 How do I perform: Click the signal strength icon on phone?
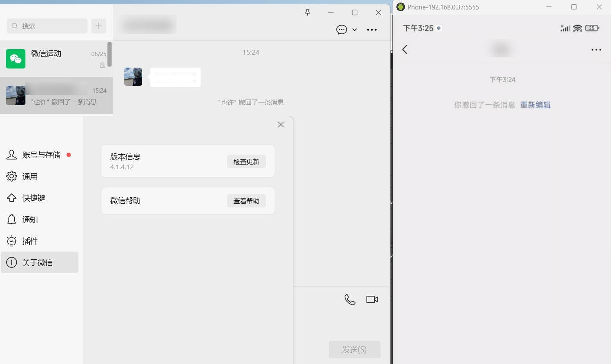pyautogui.click(x=565, y=28)
